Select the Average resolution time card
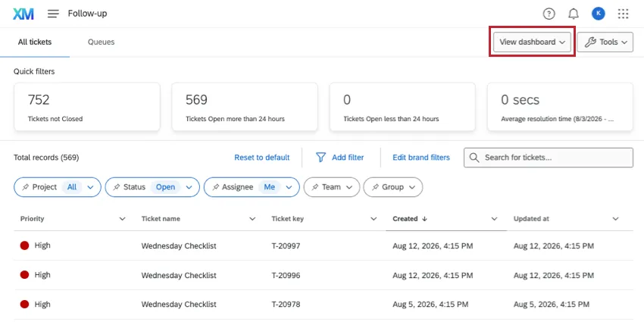644x322 pixels. [x=560, y=107]
